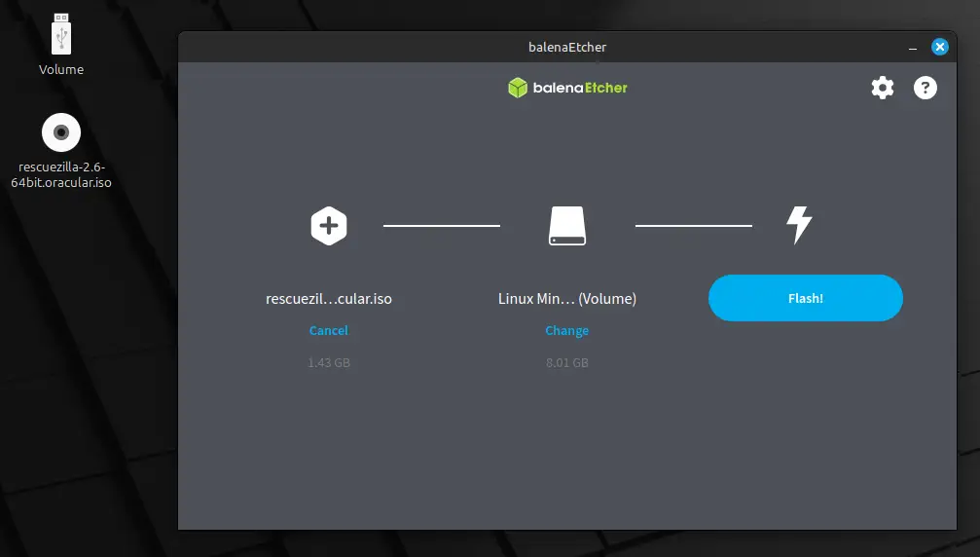The width and height of the screenshot is (980, 557).
Task: Click the drive target icon
Action: tap(566, 226)
